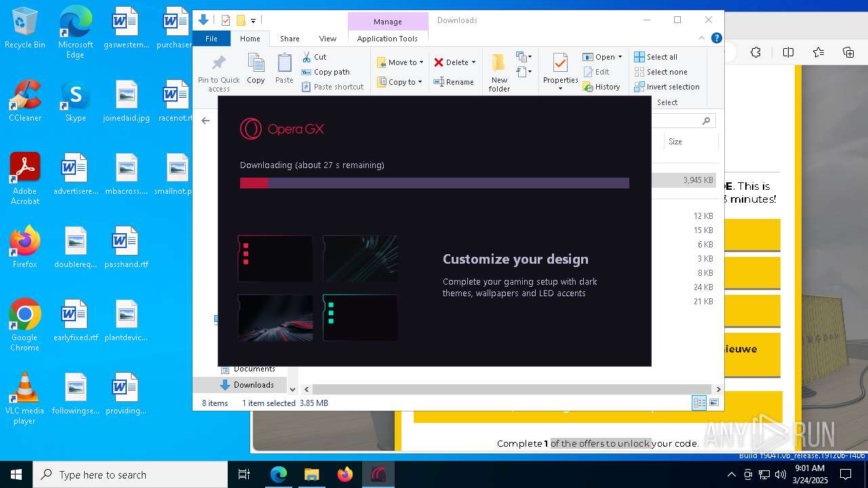Navigate back with Explorer back arrow
Image resolution: width=868 pixels, height=488 pixels.
click(205, 121)
